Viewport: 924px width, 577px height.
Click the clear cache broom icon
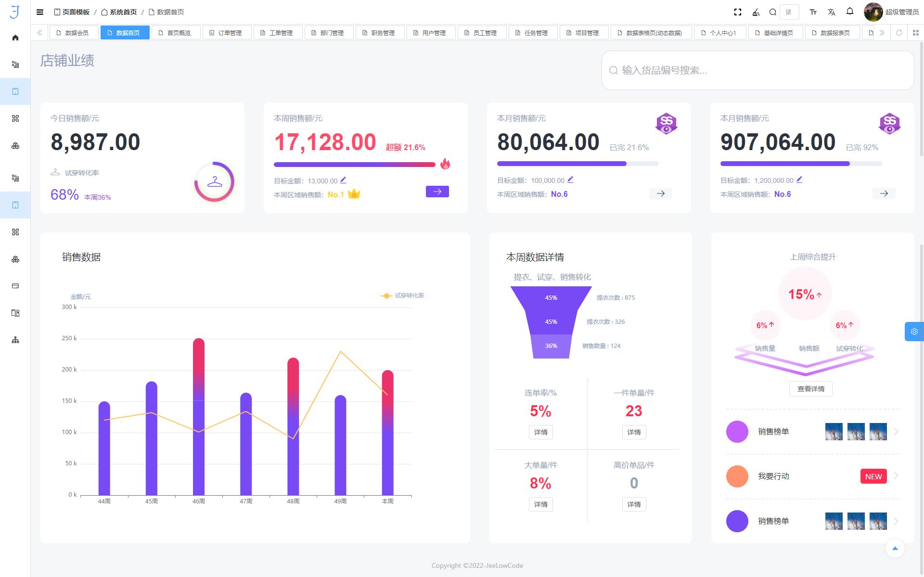click(756, 12)
